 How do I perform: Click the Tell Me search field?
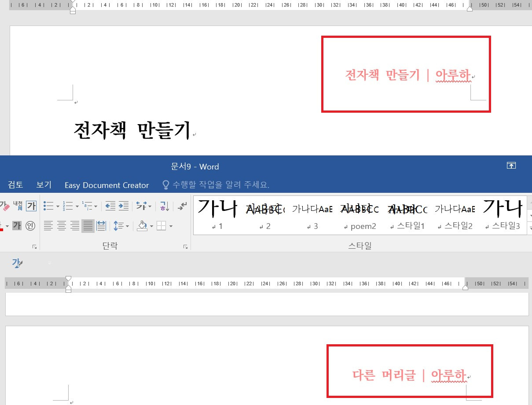pos(220,185)
